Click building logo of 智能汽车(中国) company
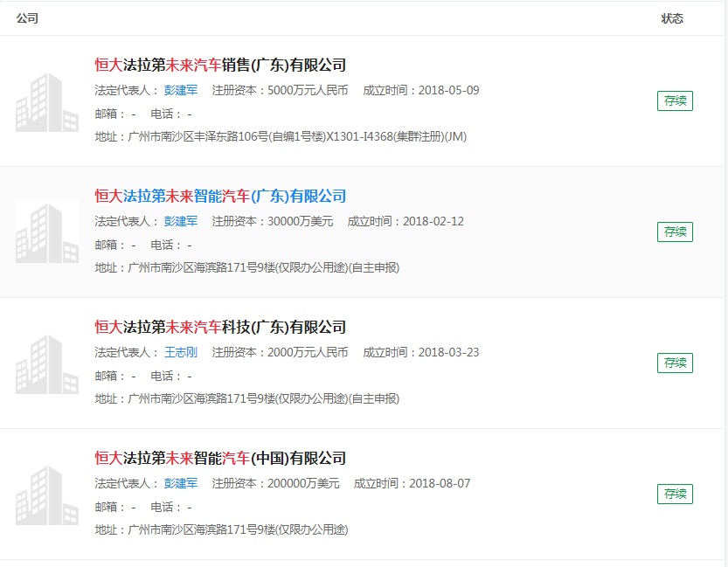 coord(47,495)
